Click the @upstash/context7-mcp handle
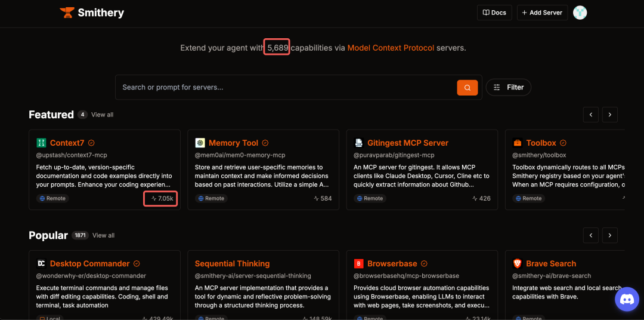The width and height of the screenshot is (644, 320). (x=72, y=155)
